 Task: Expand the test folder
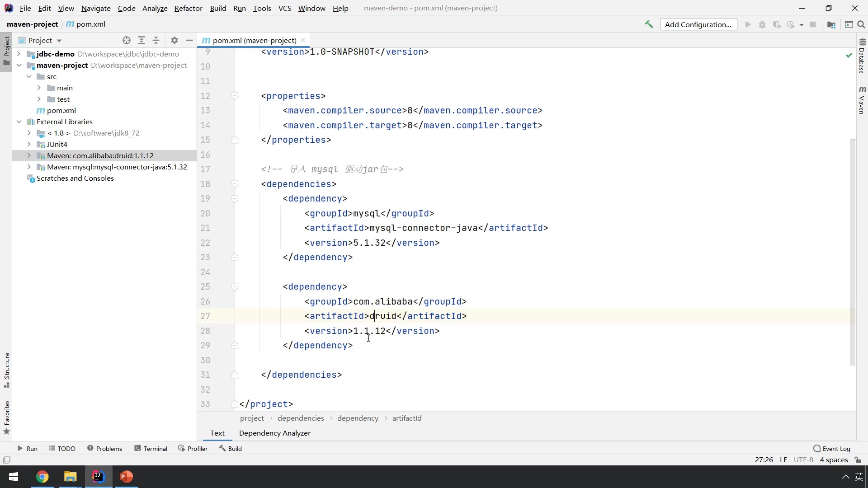39,99
